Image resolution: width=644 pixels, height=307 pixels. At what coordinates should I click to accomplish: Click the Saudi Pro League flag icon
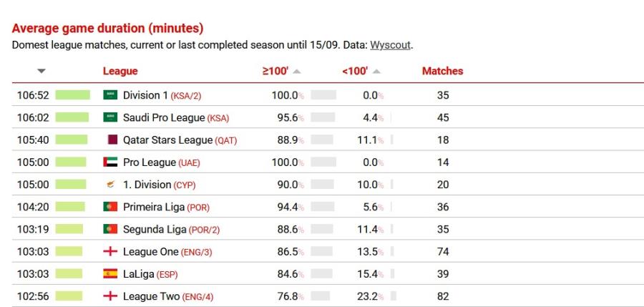(x=110, y=117)
